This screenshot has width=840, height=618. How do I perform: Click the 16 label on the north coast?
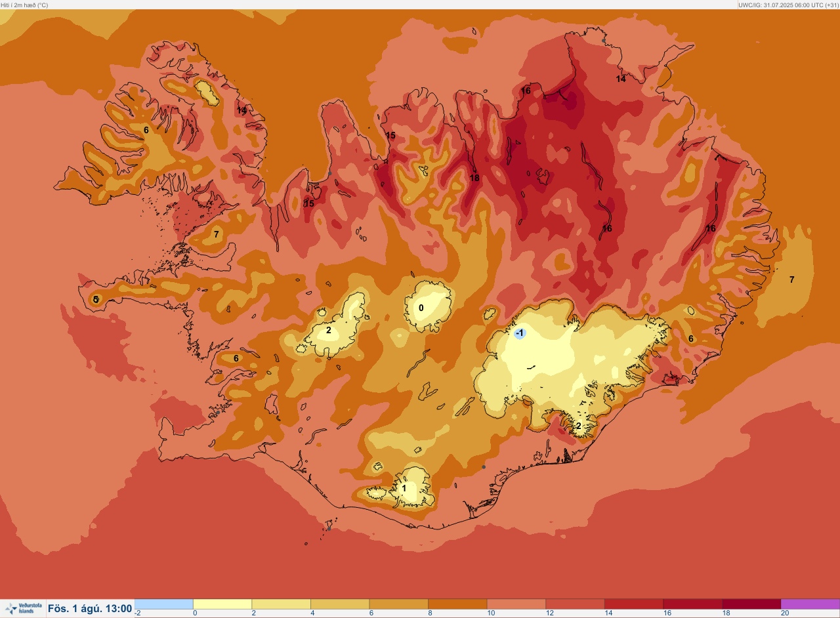526,91
